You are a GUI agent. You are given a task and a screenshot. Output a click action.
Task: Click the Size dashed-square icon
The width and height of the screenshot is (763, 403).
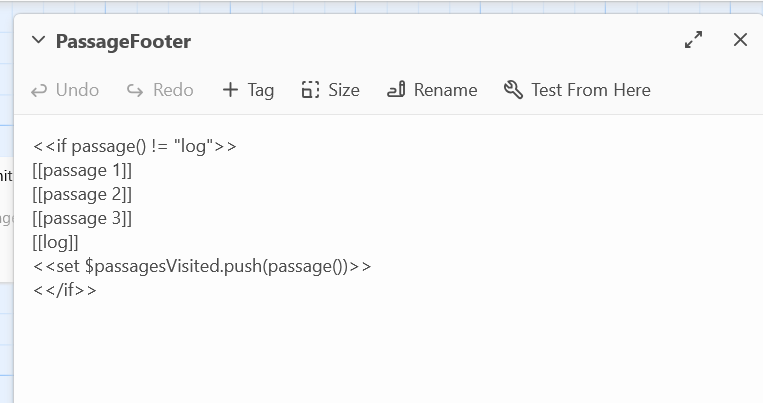(310, 90)
